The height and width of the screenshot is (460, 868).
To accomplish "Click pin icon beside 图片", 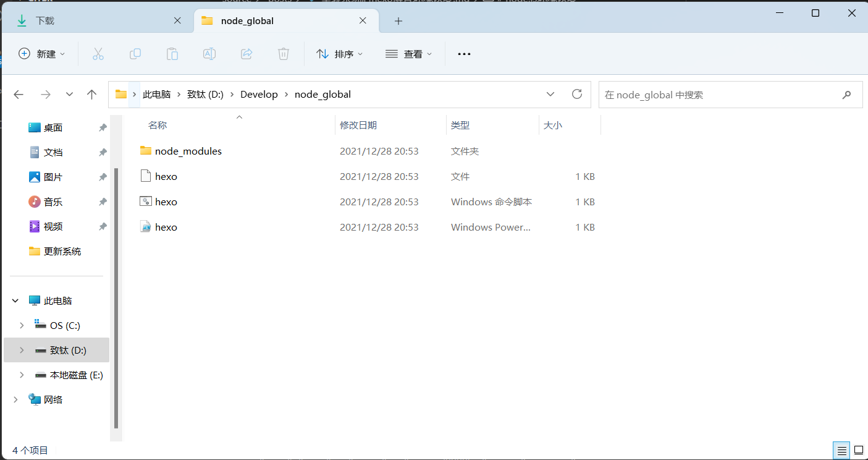I will coord(103,177).
